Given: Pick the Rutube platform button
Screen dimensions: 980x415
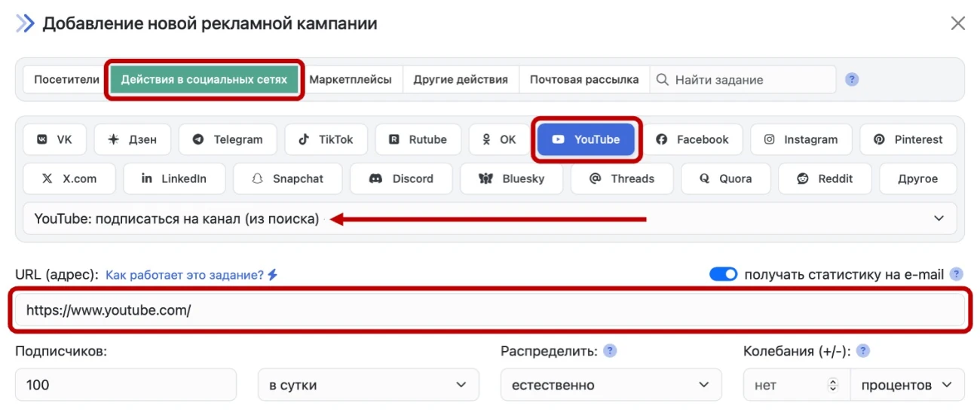Looking at the screenshot, I should pyautogui.click(x=418, y=139).
